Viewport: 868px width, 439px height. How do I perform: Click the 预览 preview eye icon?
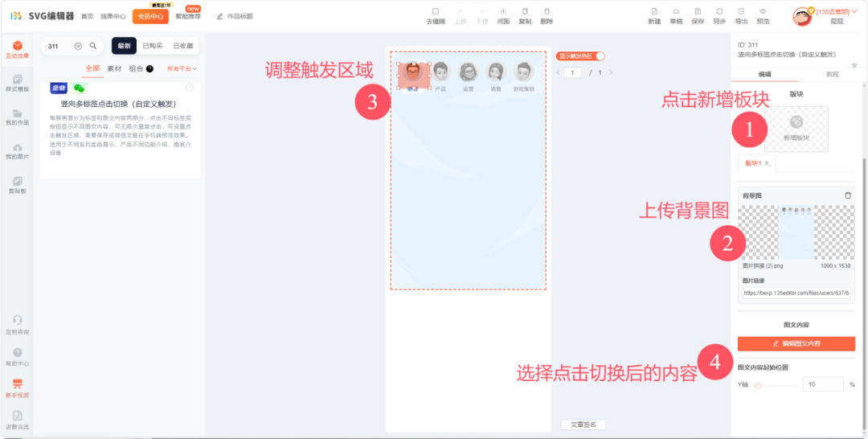click(763, 16)
